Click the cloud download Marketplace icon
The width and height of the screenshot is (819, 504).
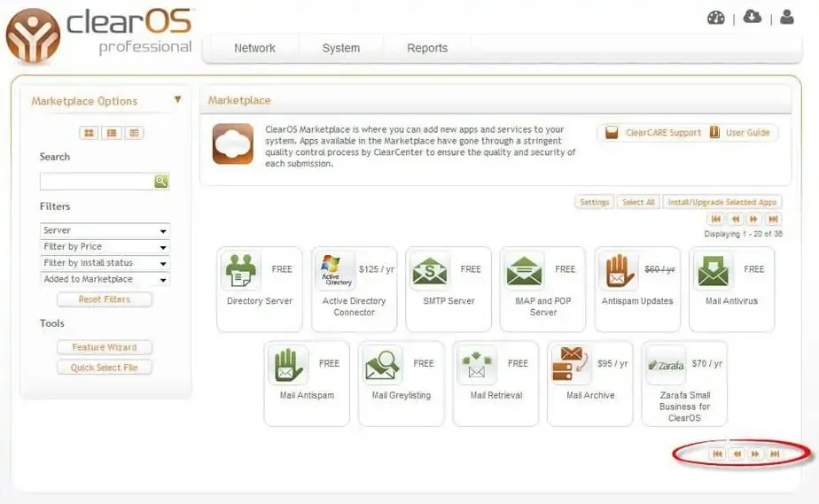753,17
